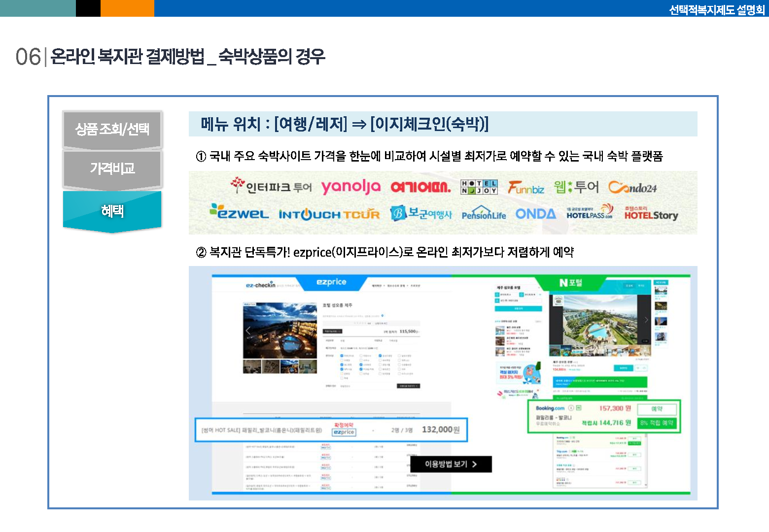Click the ezwel logo
Image resolution: width=769 pixels, height=532 pixels.
(239, 212)
